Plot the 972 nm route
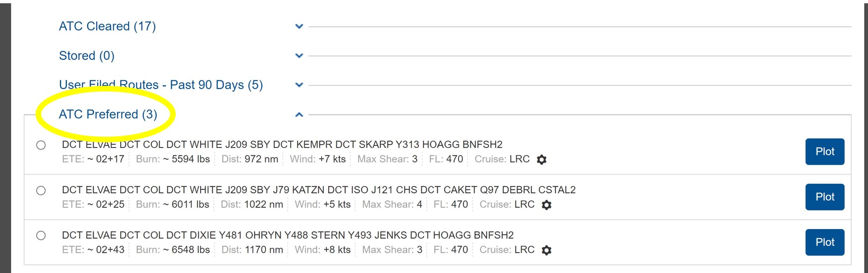Screen dimensions: 868x273 825,152
